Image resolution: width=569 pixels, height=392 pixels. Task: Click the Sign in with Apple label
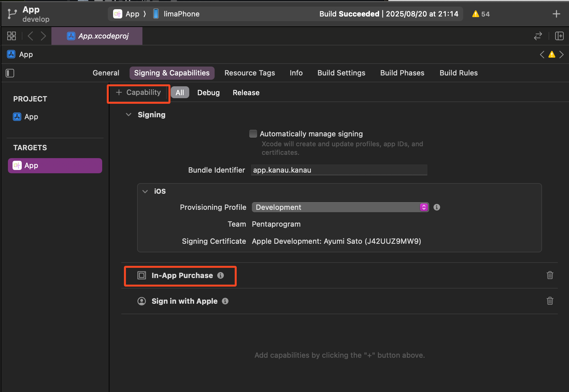tap(184, 301)
